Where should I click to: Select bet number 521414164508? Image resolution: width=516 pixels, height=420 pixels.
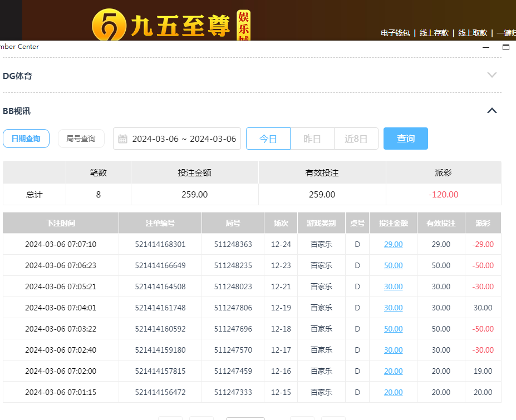click(x=160, y=286)
